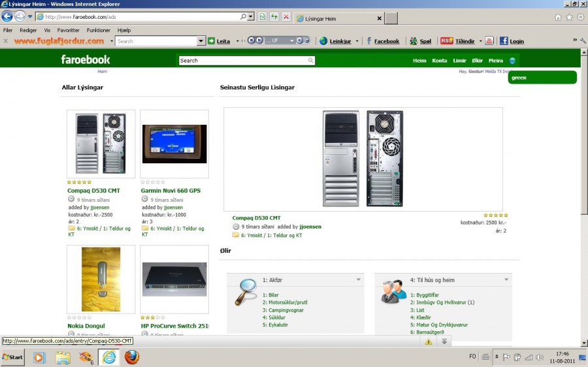This screenshot has height=367, width=588.
Task: Open toolbar options wrench icon
Action: (x=583, y=40)
